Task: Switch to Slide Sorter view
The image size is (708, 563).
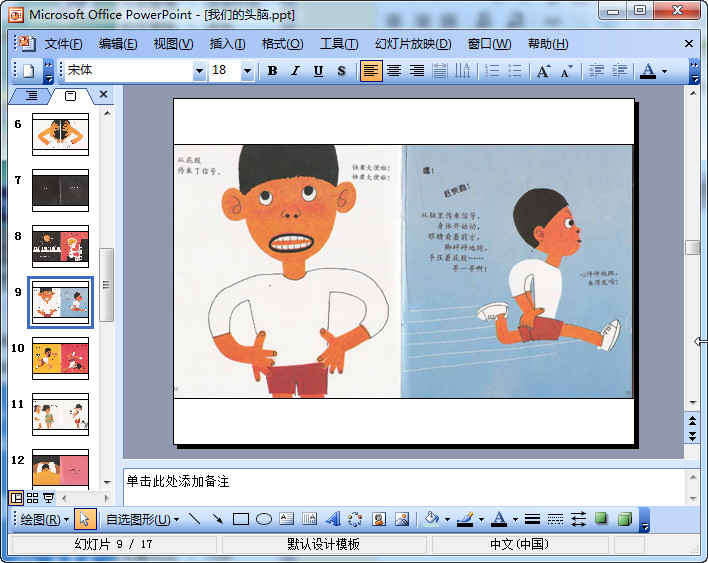Action: pos(33,498)
